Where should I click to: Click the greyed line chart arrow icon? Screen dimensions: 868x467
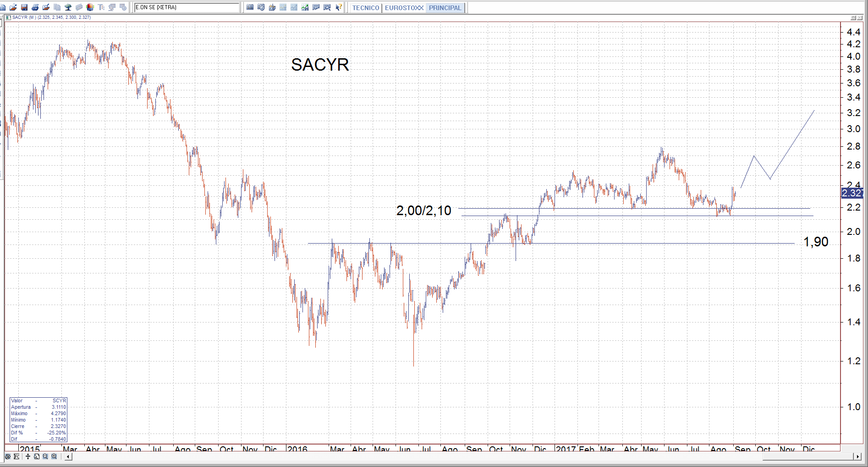294,7
